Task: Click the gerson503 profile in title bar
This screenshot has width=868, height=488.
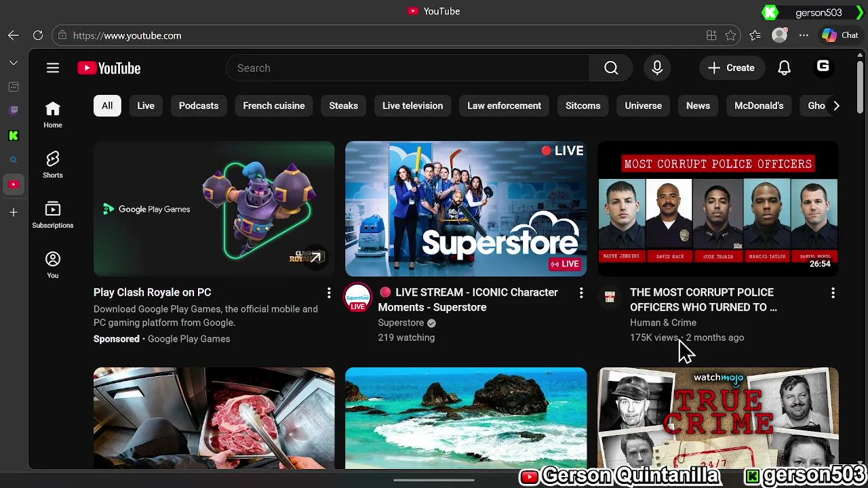Action: point(818,12)
